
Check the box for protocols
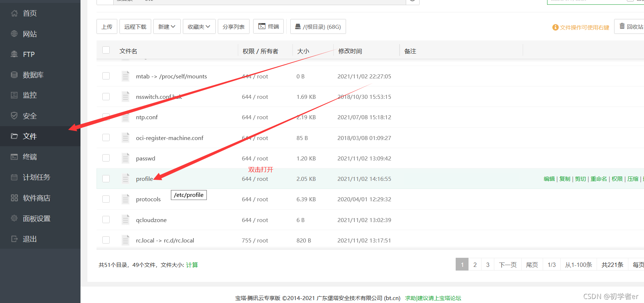click(106, 199)
